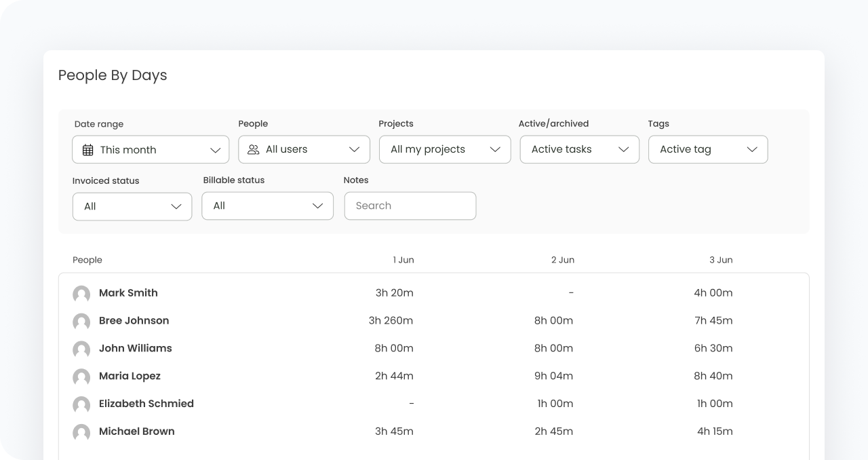Open the All my projects dropdown
This screenshot has height=460, width=868.
(x=445, y=149)
